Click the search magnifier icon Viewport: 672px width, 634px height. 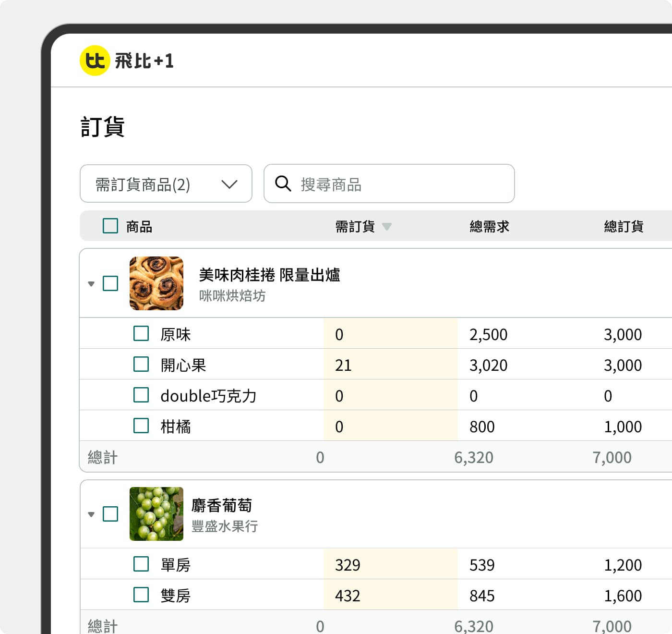(284, 184)
